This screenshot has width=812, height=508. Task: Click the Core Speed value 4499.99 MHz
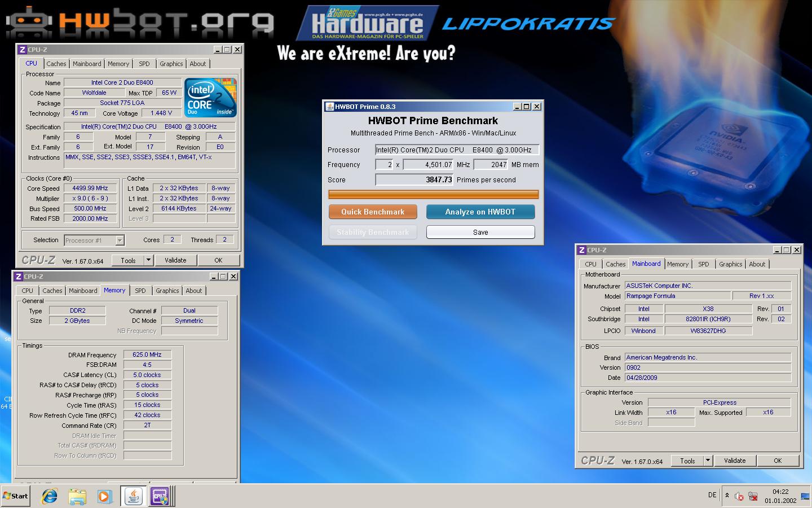[90, 188]
